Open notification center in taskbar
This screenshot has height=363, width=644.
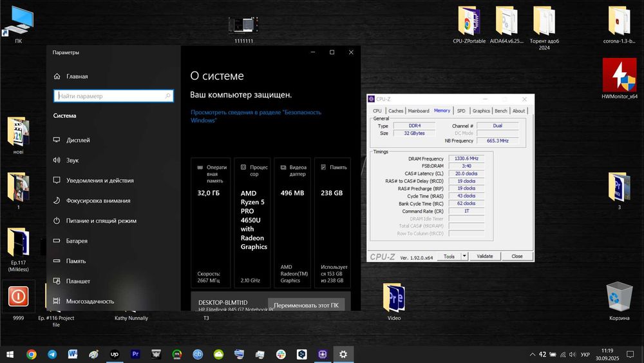[630, 354]
